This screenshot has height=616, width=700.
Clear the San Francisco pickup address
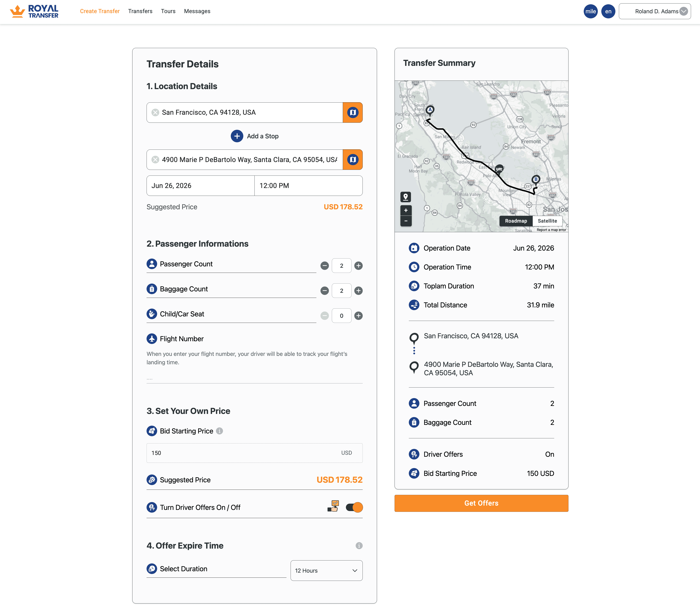155,112
